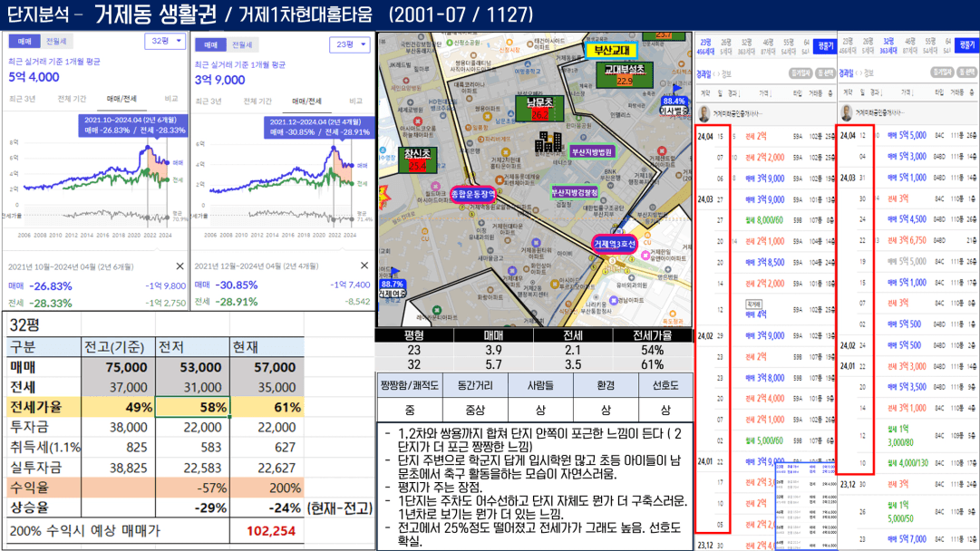Click the peak point on the 32평 price chart
Image resolution: width=980 pixels, height=551 pixels.
pos(149,148)
